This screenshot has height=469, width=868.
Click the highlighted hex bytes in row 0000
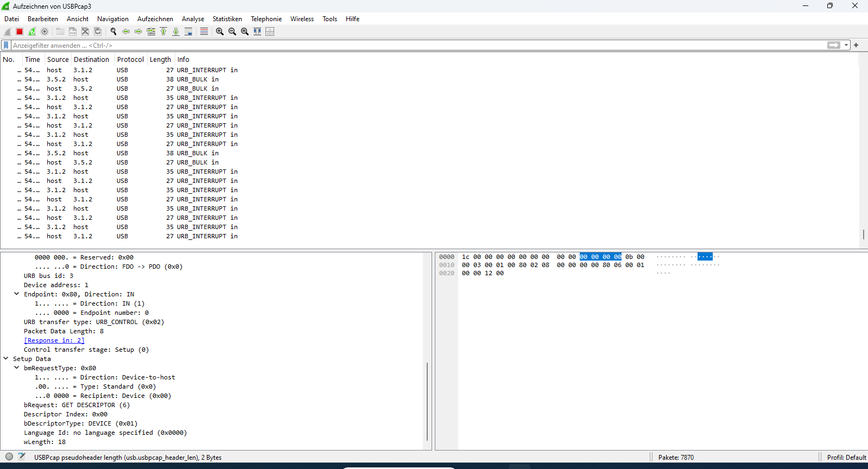click(x=600, y=257)
